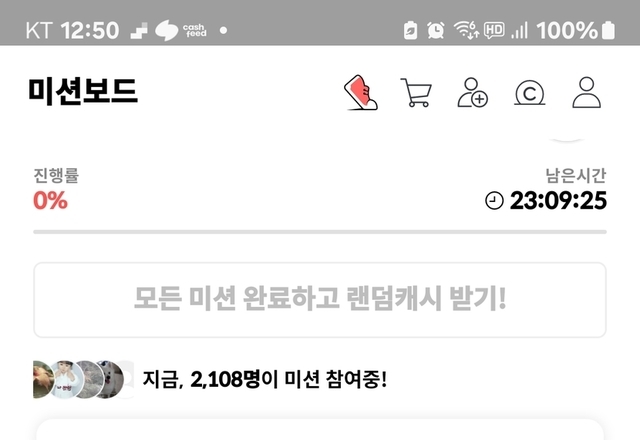The height and width of the screenshot is (440, 640).
Task: Click the mission progress bar
Action: coord(320,232)
